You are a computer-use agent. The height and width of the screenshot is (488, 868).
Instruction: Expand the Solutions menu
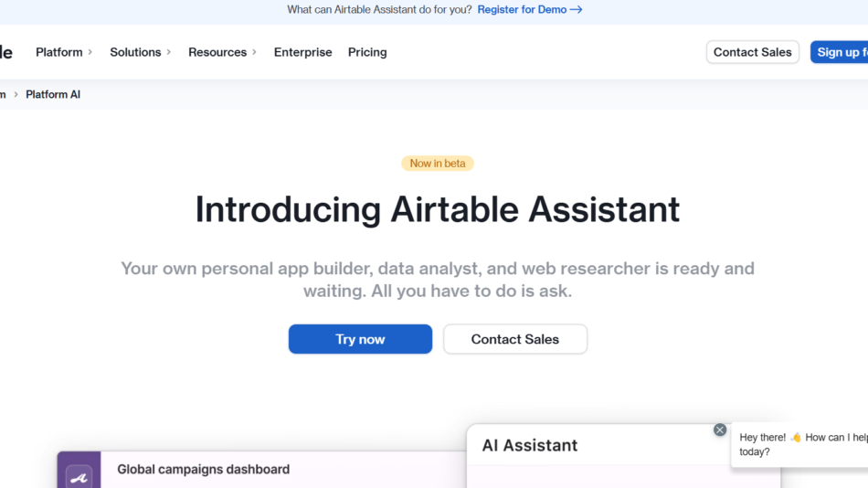[140, 52]
